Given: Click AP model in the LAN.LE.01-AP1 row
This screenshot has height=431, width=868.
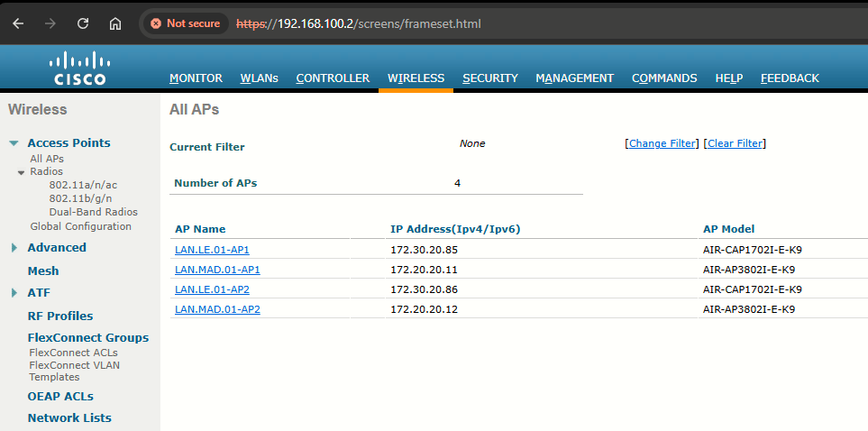Looking at the screenshot, I should pyautogui.click(x=753, y=250).
